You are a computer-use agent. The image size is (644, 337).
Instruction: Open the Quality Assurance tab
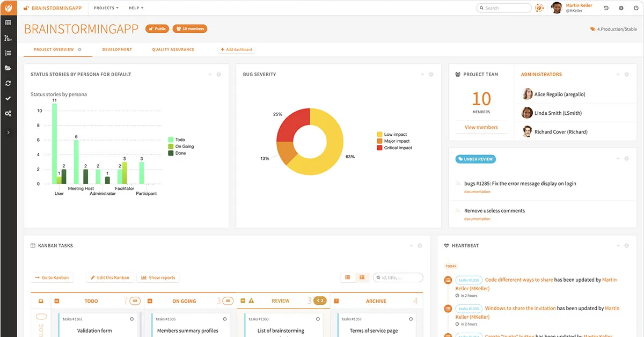[173, 49]
